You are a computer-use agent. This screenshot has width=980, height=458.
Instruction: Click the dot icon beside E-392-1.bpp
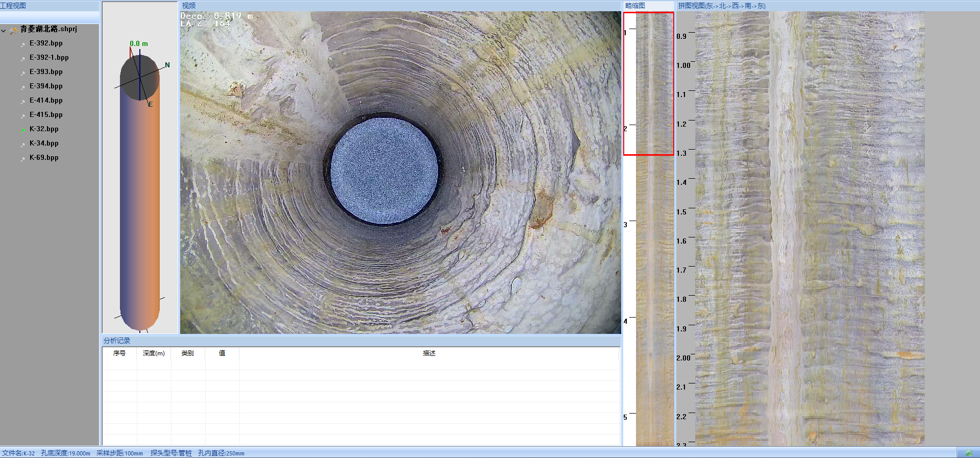tap(23, 59)
